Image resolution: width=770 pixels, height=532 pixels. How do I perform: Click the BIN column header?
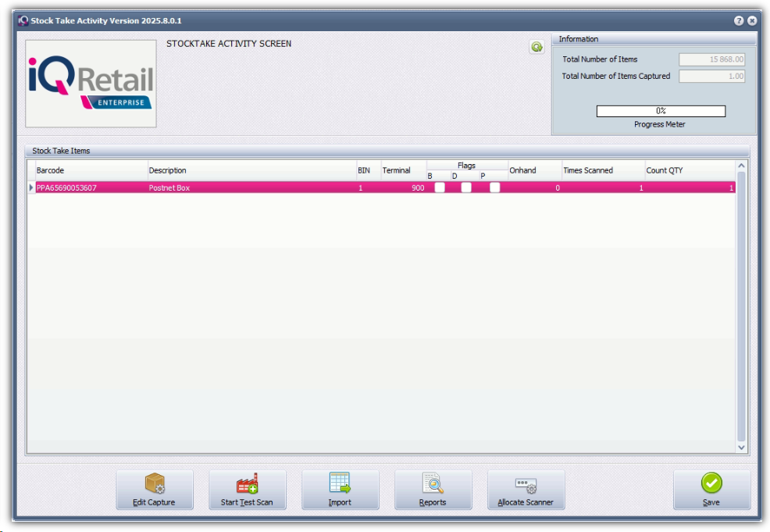(369, 170)
